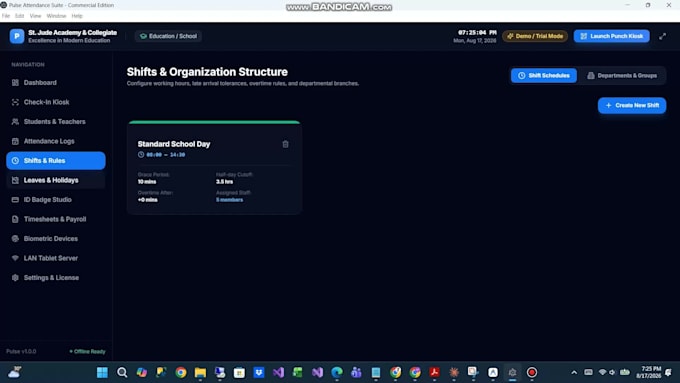Viewport: 680px width, 383px height.
Task: Open the Edit menu
Action: (20, 16)
